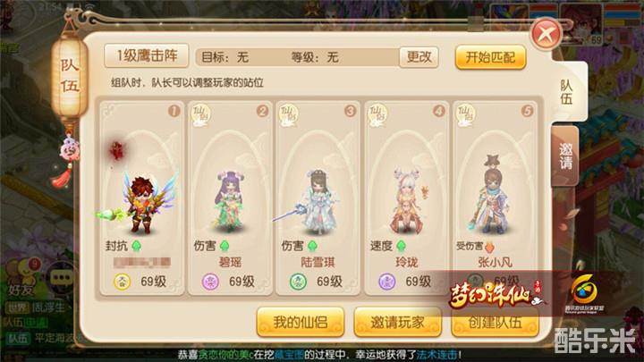The width and height of the screenshot is (644, 362).
Task: Select the 队伍 side tab
Action: [566, 92]
